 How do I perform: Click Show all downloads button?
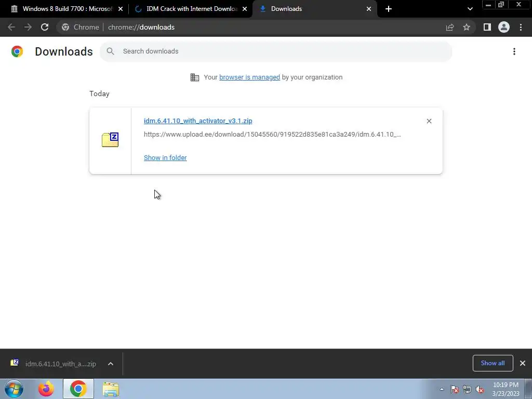pyautogui.click(x=493, y=363)
